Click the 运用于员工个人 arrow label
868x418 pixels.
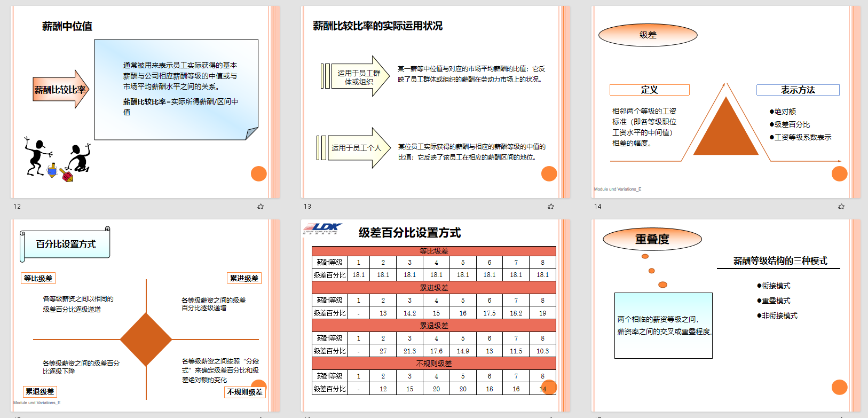pos(356,148)
